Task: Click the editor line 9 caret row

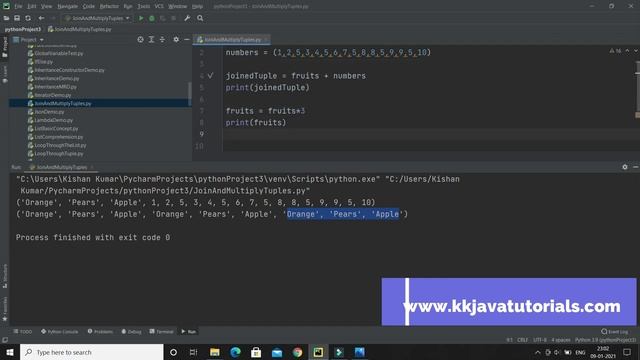Action: click(x=416, y=134)
